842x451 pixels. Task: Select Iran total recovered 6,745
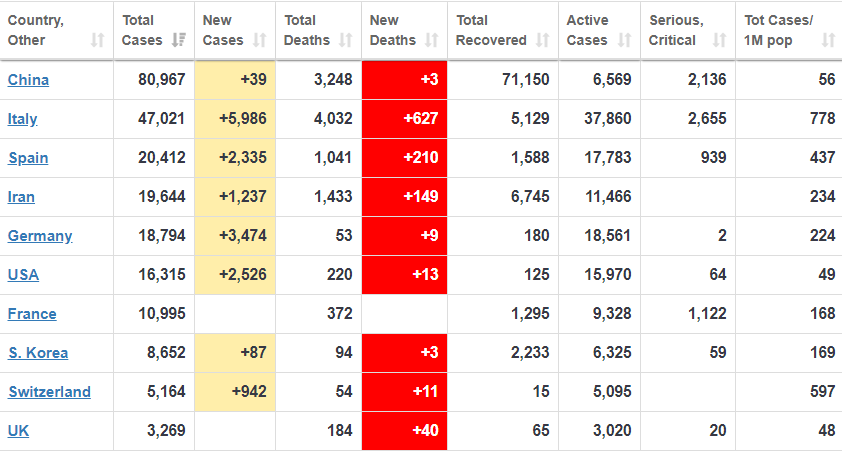pos(530,197)
